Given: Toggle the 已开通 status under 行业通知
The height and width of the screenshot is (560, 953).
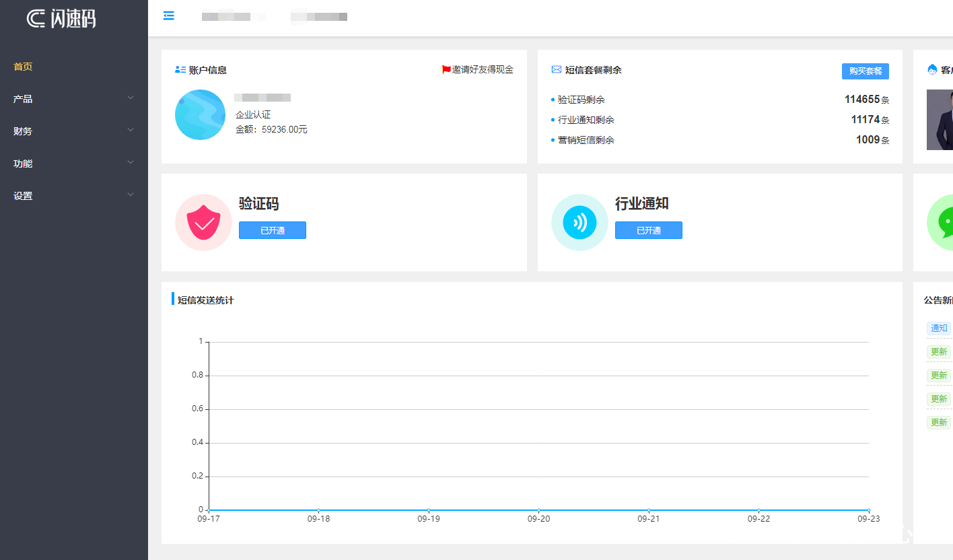Looking at the screenshot, I should pos(648,230).
